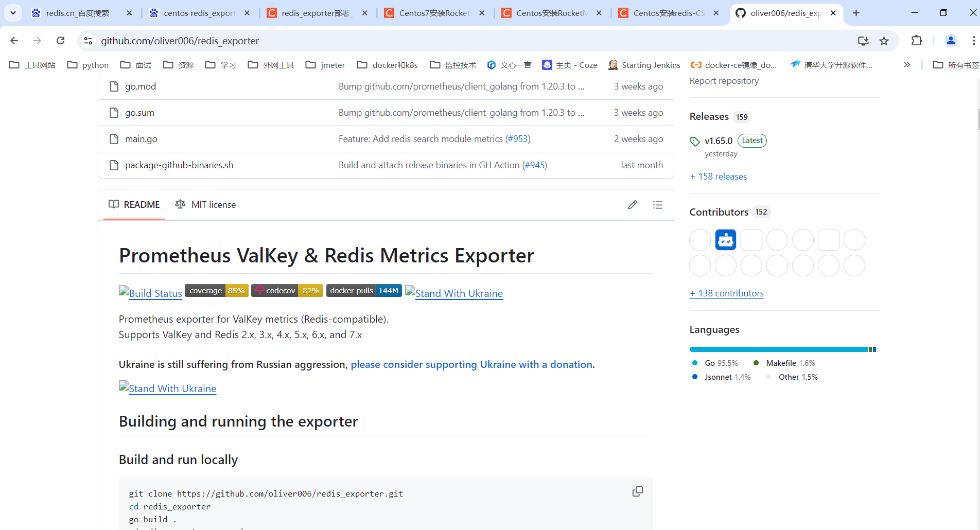Screen dimensions: 980x530
Task: Click the Makefile 1.6% language entry
Action: [784, 363]
